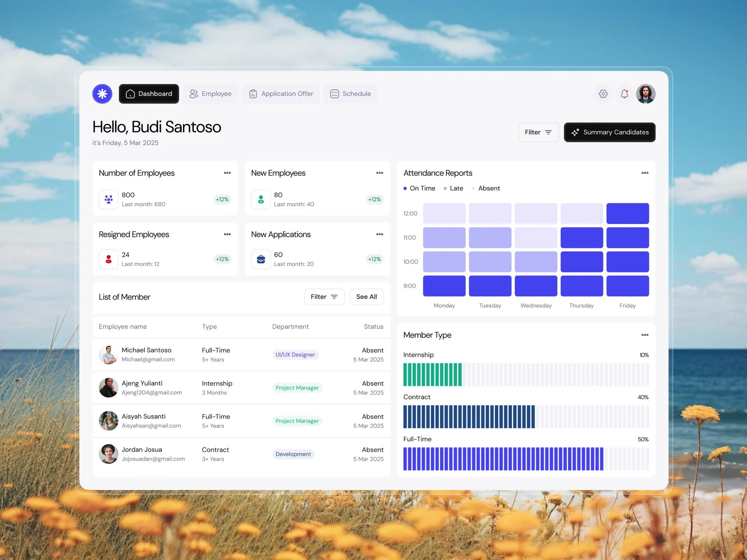Switch to the Dashboard tab

click(149, 94)
